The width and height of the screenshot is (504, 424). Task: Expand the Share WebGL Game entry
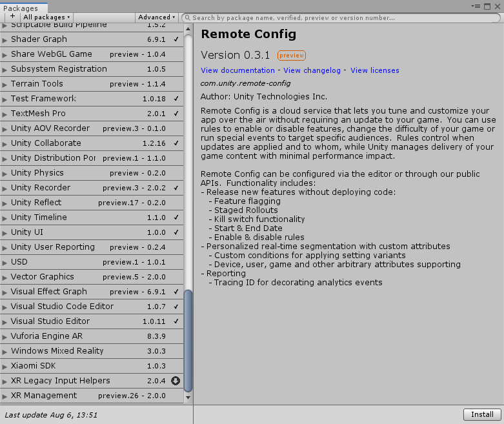(5, 55)
